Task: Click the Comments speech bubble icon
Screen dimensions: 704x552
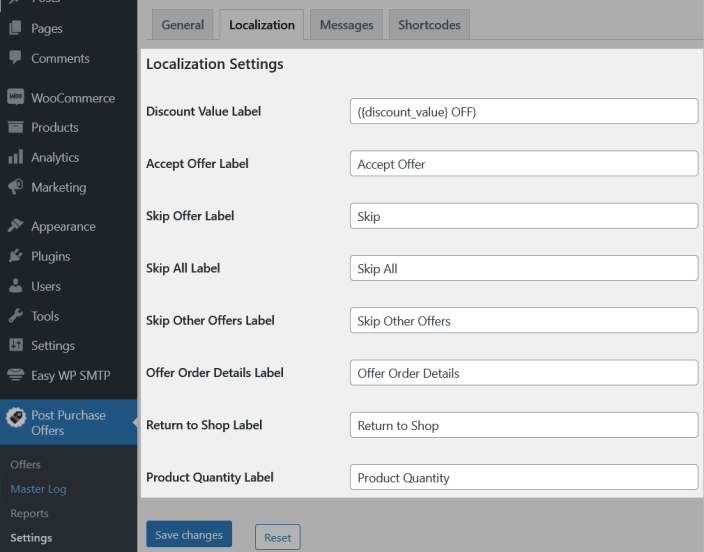Action: point(16,58)
